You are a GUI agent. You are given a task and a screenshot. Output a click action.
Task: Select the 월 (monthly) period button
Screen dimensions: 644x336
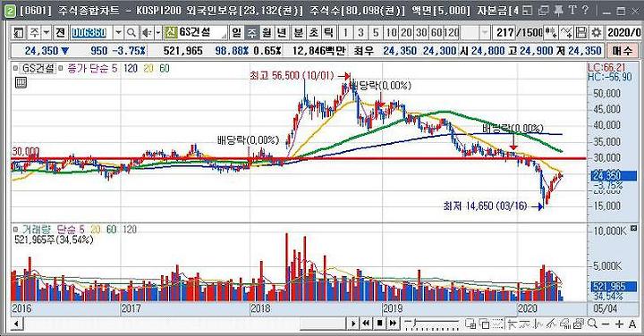coord(267,32)
